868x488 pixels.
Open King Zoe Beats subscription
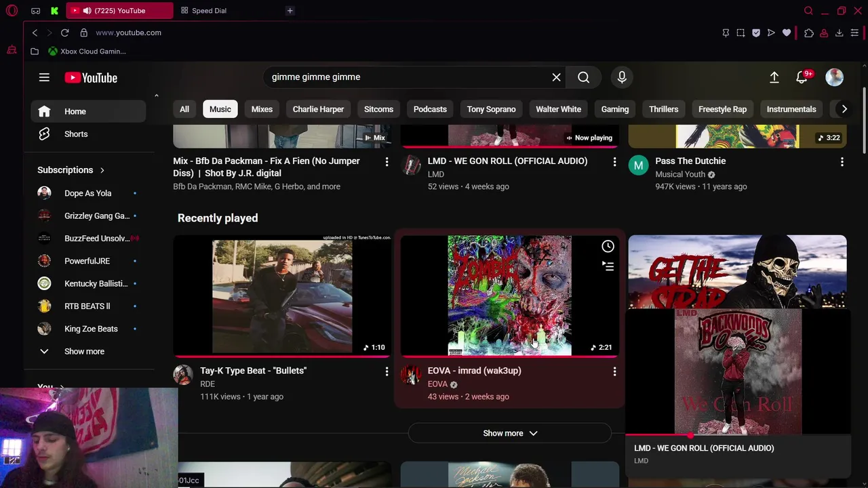88,329
